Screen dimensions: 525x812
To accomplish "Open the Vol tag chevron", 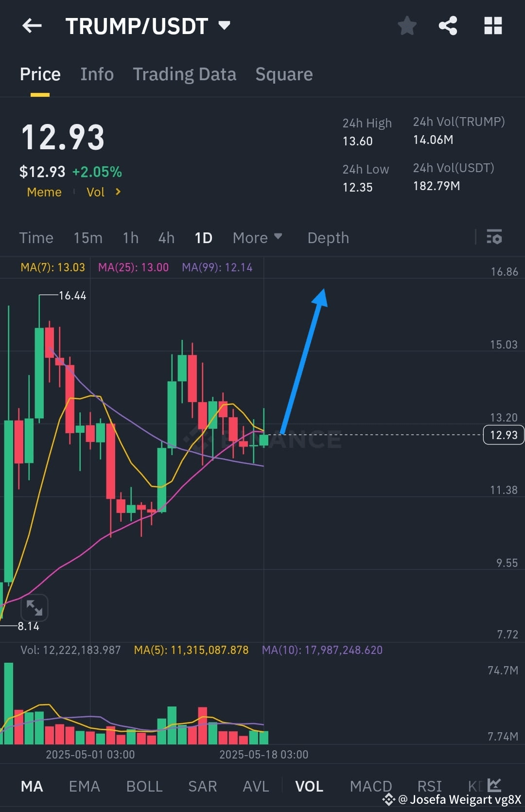I will pyautogui.click(x=118, y=192).
